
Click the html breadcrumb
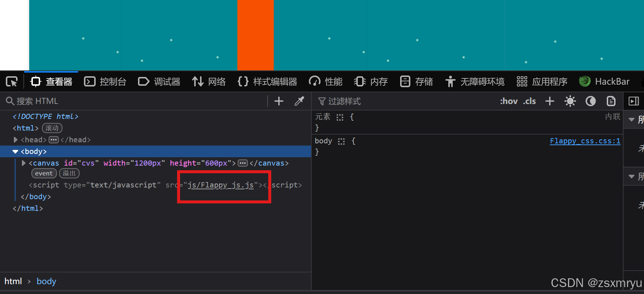pos(13,281)
